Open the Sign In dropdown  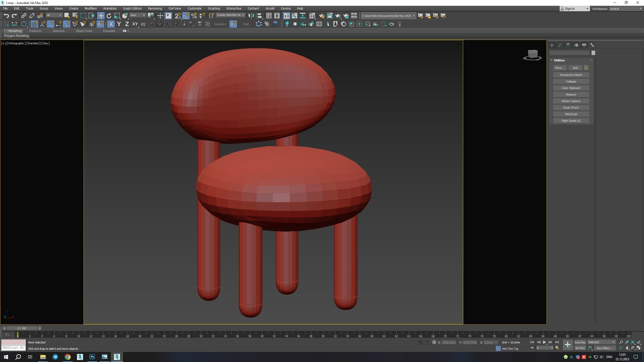coord(575,9)
